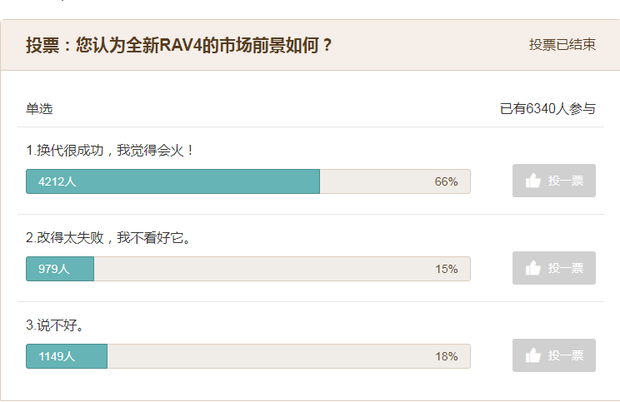Click the 1149人 filled result bar
The image size is (620, 402).
point(66,355)
